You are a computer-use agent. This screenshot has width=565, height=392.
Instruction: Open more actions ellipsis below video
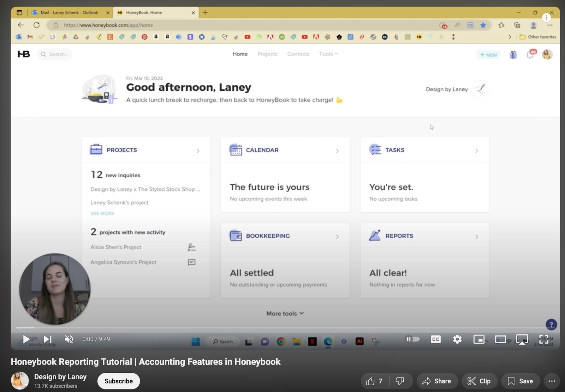552,381
